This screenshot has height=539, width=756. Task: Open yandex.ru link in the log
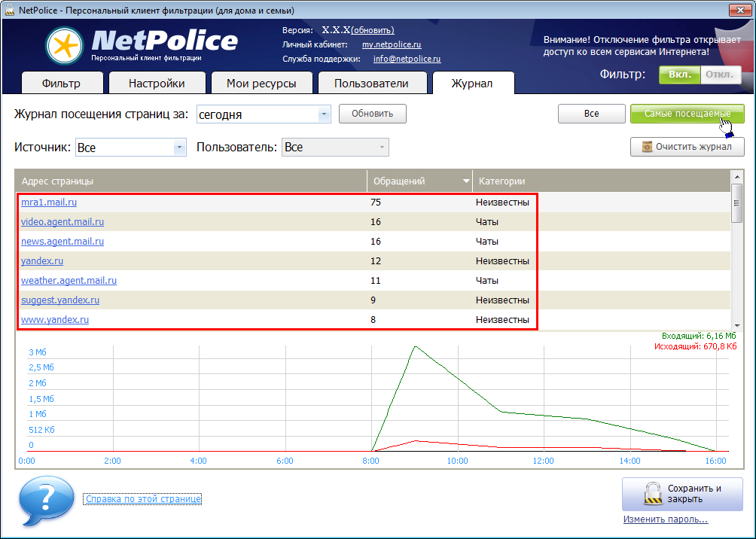pyautogui.click(x=42, y=260)
